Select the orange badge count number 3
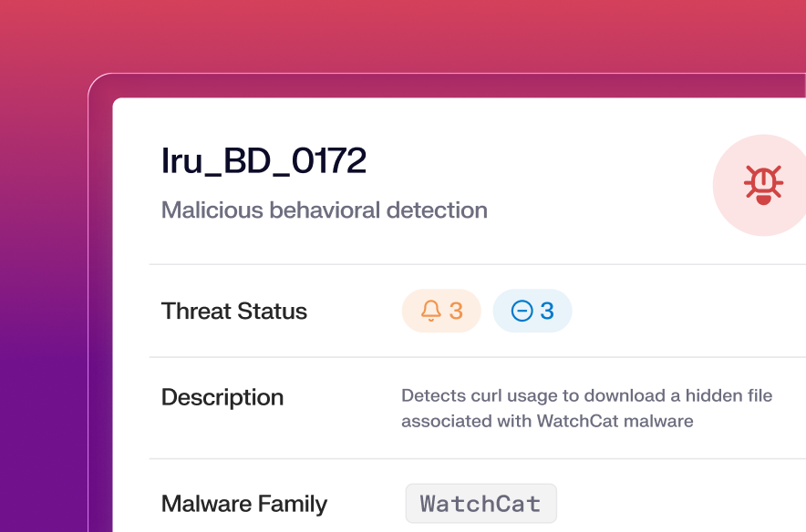The width and height of the screenshot is (806, 532). tap(457, 311)
